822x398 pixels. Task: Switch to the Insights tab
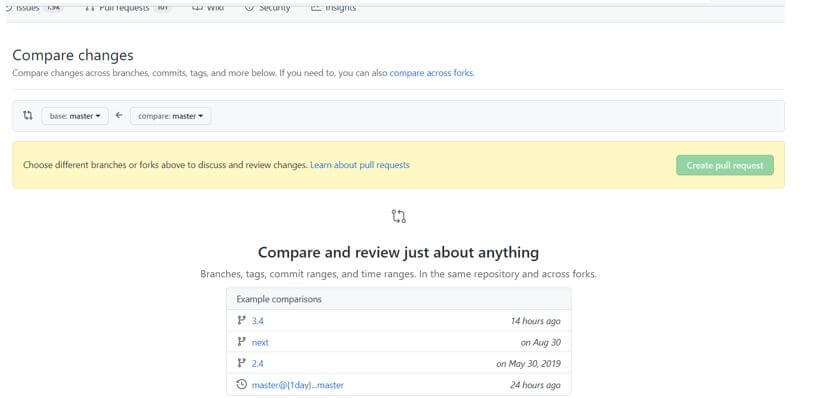click(333, 8)
